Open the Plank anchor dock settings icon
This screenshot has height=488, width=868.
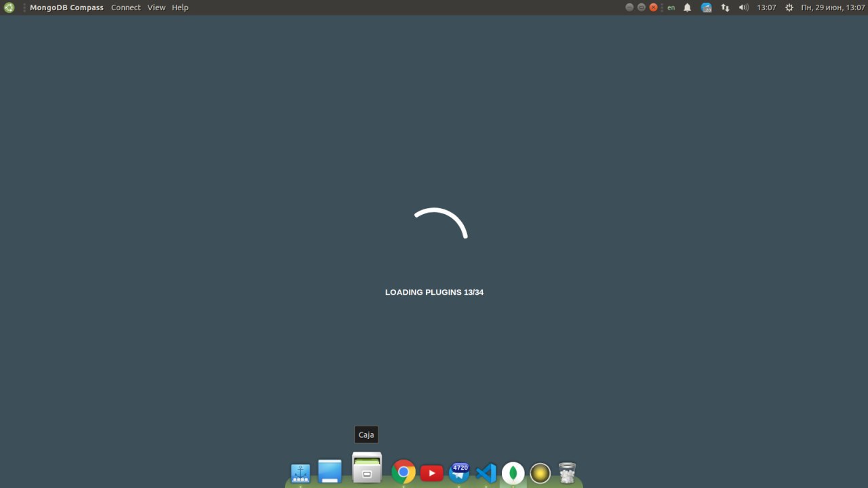pos(300,472)
